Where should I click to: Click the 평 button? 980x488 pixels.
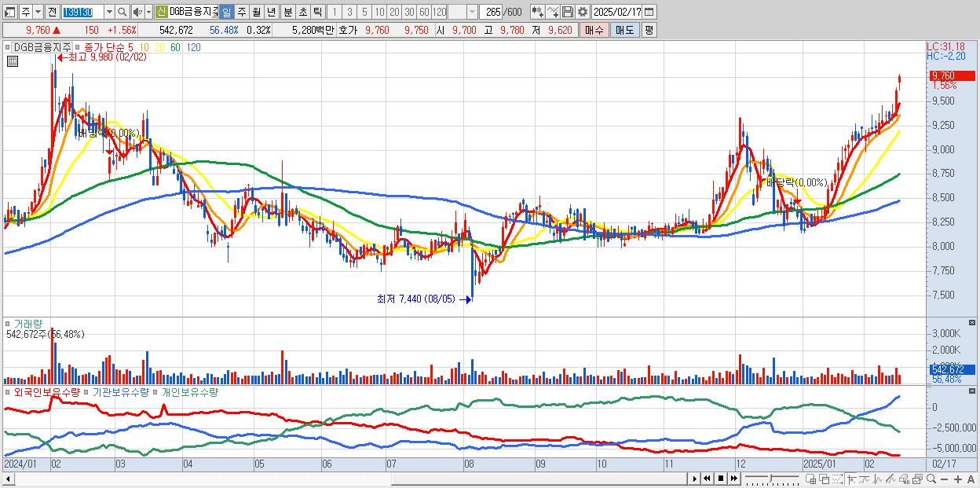(x=648, y=30)
